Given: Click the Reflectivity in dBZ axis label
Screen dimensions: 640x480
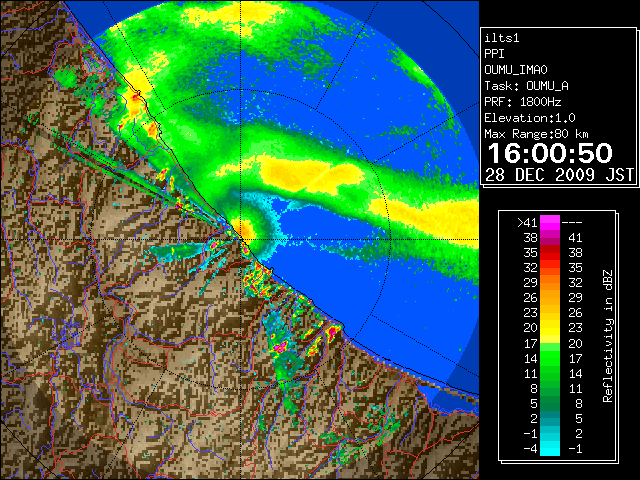Looking at the screenshot, I should [x=608, y=336].
